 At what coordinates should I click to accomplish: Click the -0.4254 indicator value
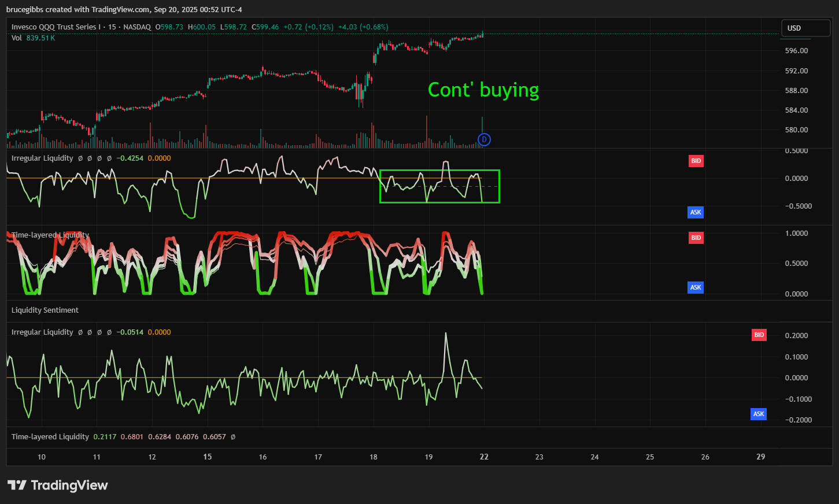(x=130, y=158)
